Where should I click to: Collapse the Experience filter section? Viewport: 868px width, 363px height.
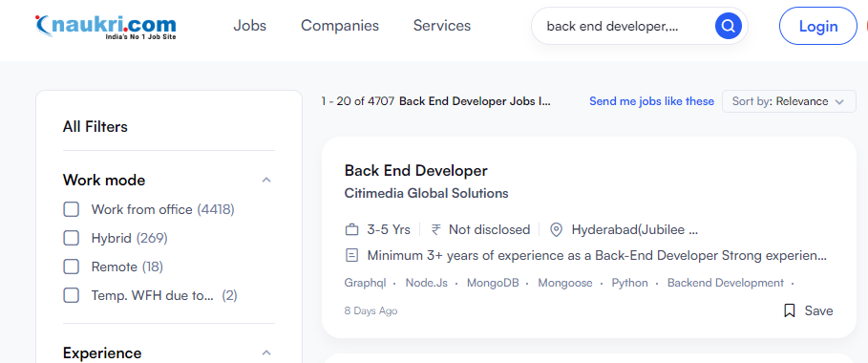266,353
